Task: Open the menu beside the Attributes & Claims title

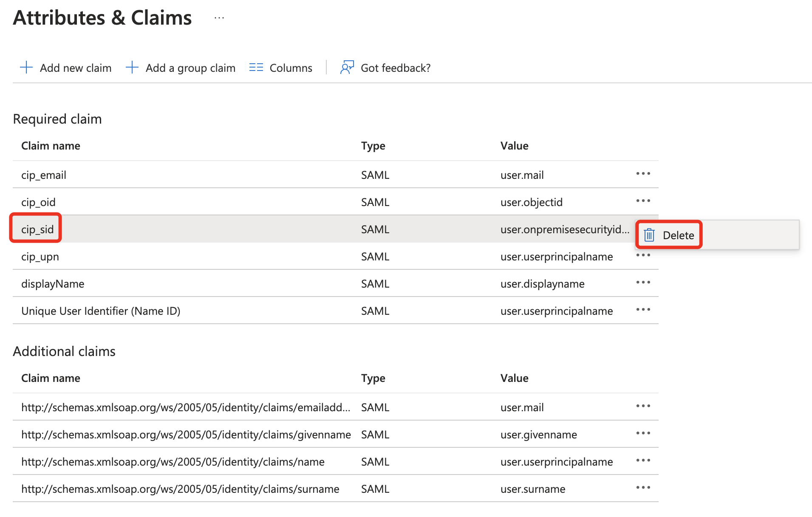Action: (219, 18)
